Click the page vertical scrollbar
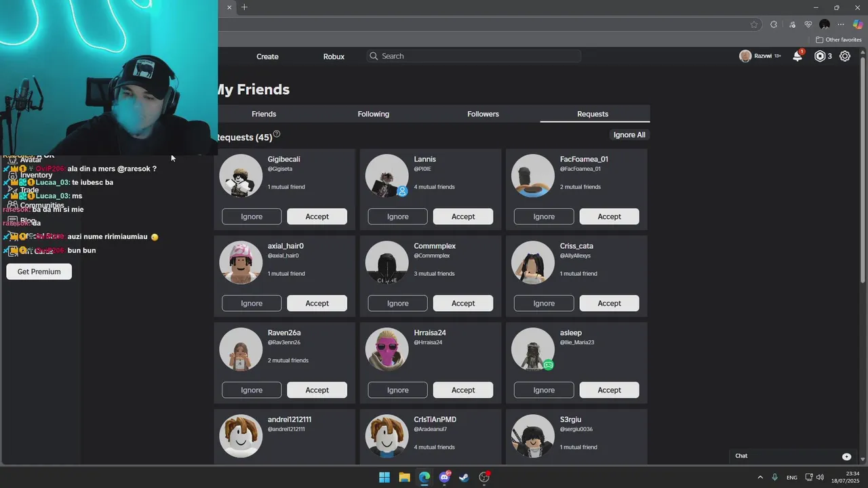 click(x=863, y=169)
